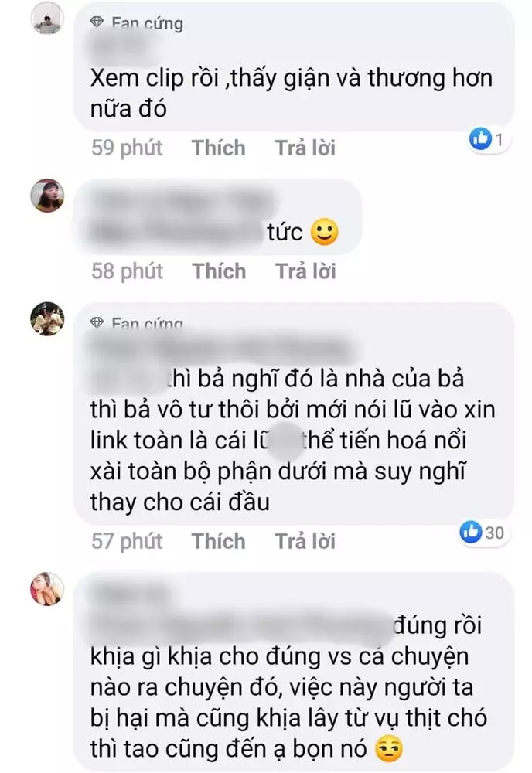Click Trả lời under the 58 phút comment
The width and height of the screenshot is (532, 773).
(x=305, y=271)
